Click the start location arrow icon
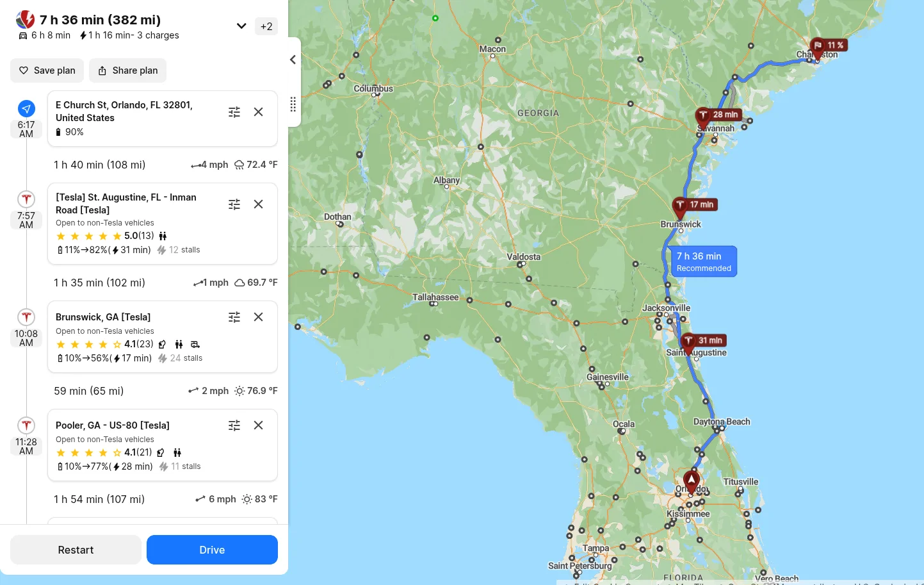 (x=26, y=108)
